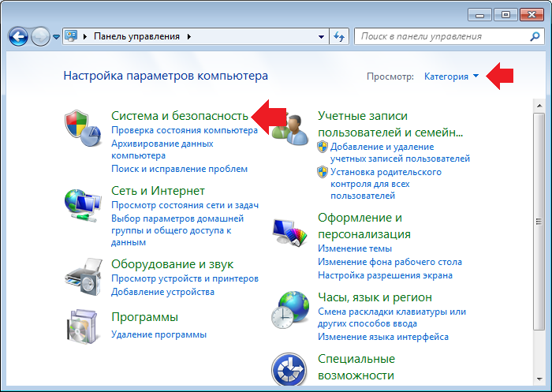Expand breadcrumb arrow before Панель управления
Viewport: 552px width, 392px height.
pyautogui.click(x=85, y=36)
